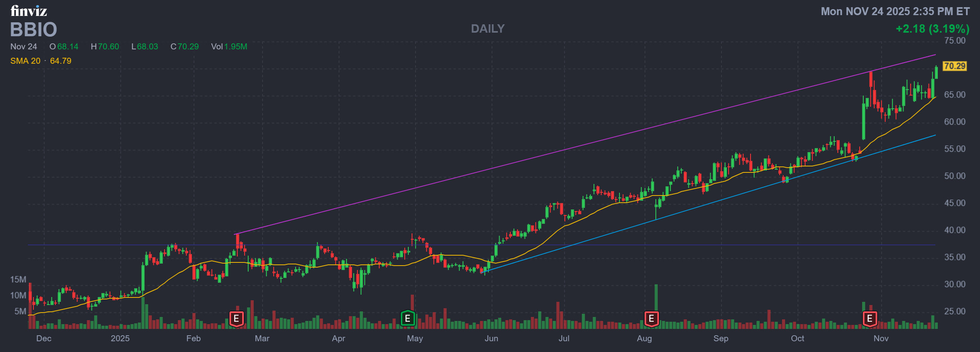
Task: Click the Jun label on the time axis
Action: [x=491, y=338]
